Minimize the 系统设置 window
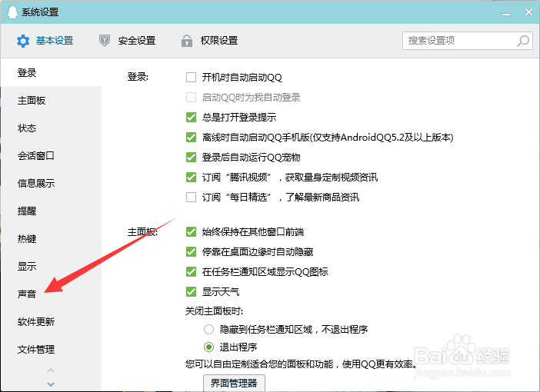 coord(506,14)
